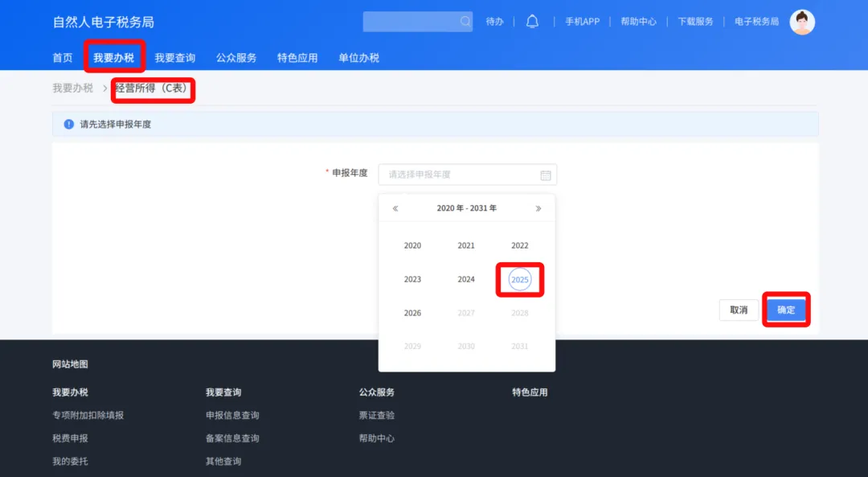This screenshot has width=868, height=477.
Task: Open 备案信息查询 footer link
Action: (232, 438)
